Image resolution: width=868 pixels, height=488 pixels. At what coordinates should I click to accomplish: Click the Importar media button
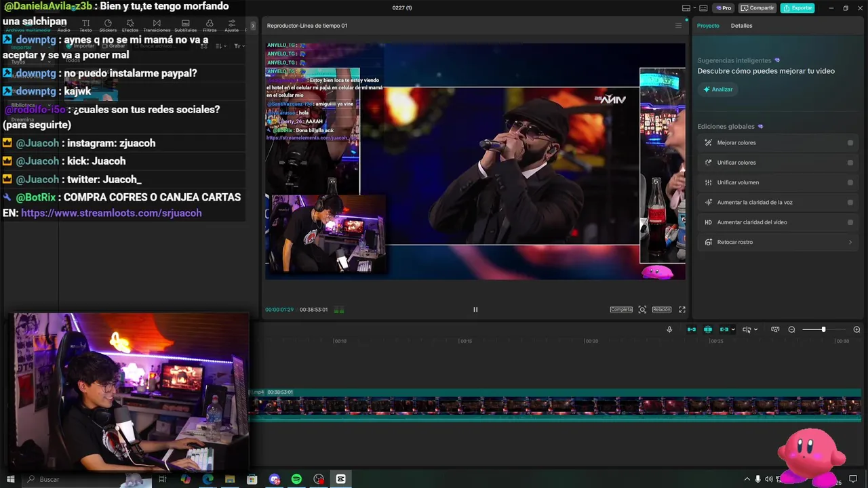click(81, 46)
